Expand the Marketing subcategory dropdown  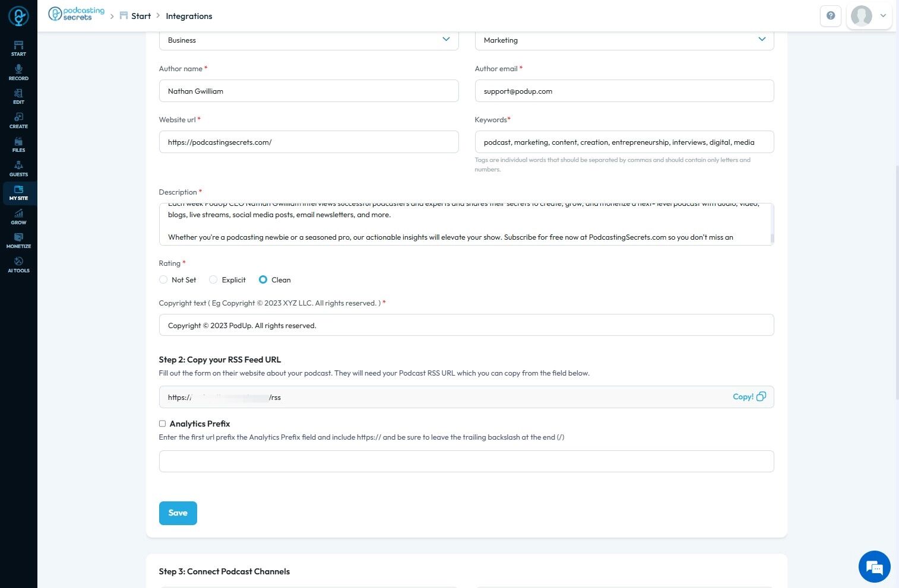coord(624,40)
